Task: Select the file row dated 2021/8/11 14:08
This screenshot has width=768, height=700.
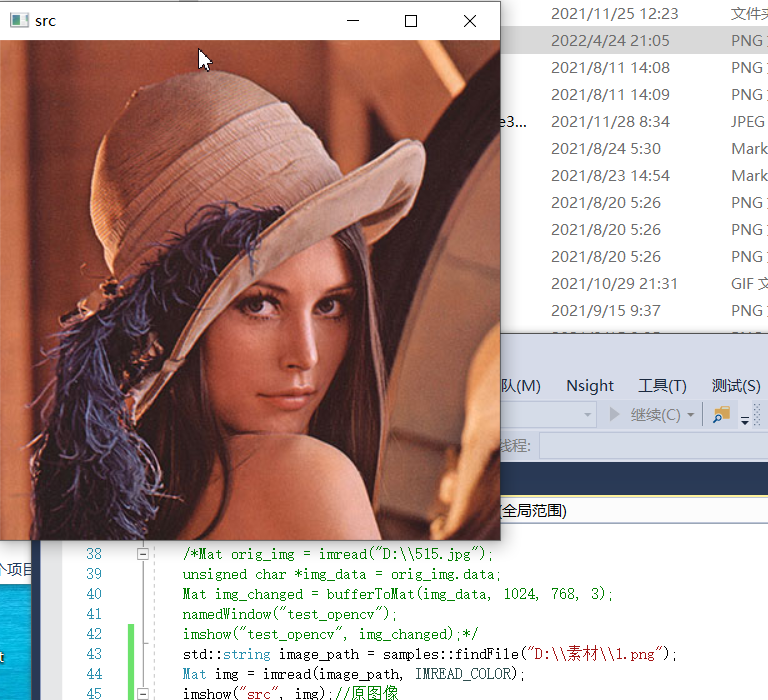Action: point(634,67)
